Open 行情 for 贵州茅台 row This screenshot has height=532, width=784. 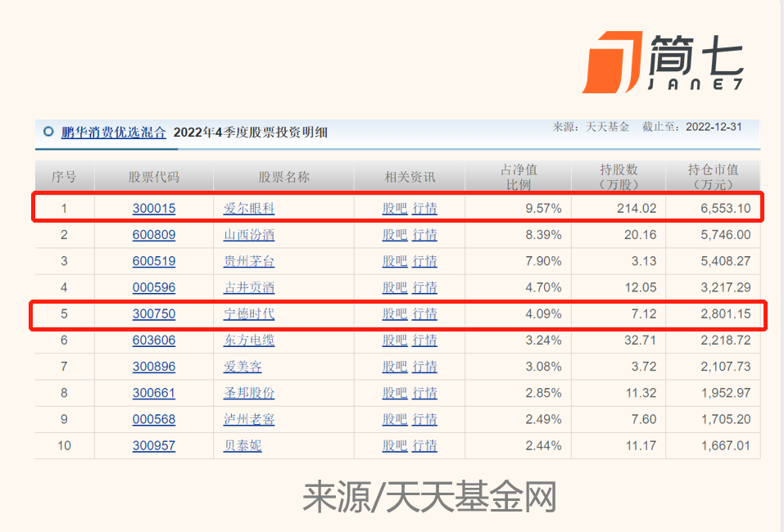(x=424, y=261)
